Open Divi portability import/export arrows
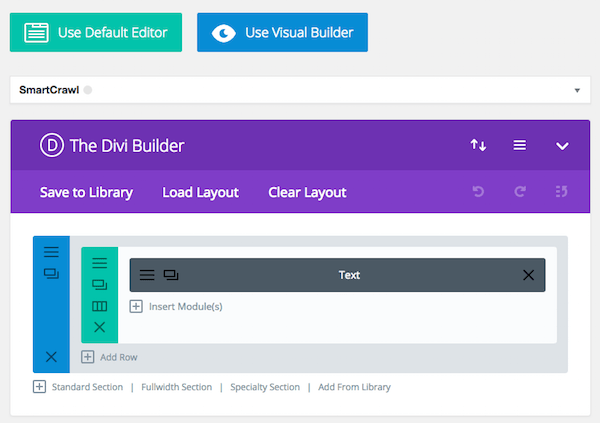Screen dimensions: 600x423 pos(478,145)
